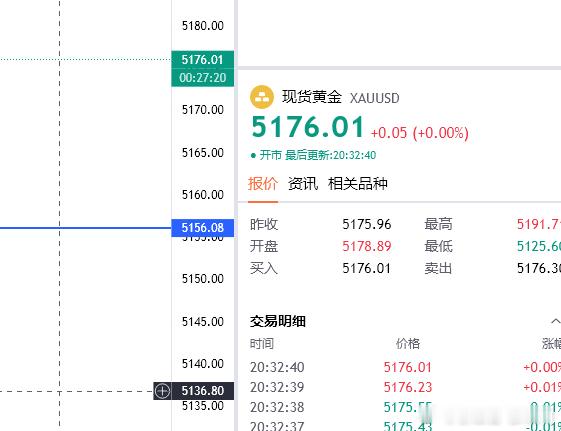Viewport: 561px width, 431px height.
Task: Click the 5150.00 axis label
Action: tap(203, 279)
